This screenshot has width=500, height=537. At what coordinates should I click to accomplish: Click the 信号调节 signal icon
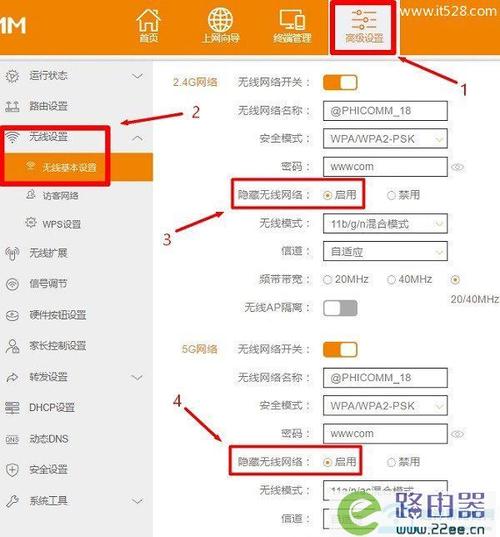pos(12,284)
